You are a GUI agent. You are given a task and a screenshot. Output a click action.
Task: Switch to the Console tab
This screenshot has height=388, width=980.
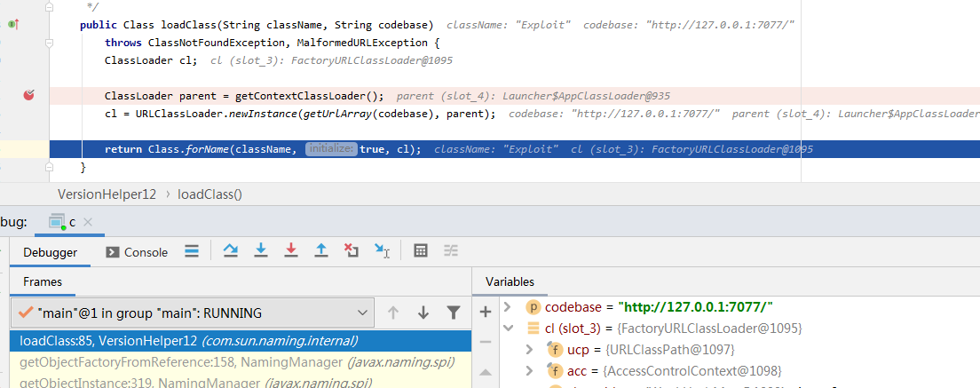pyautogui.click(x=137, y=252)
